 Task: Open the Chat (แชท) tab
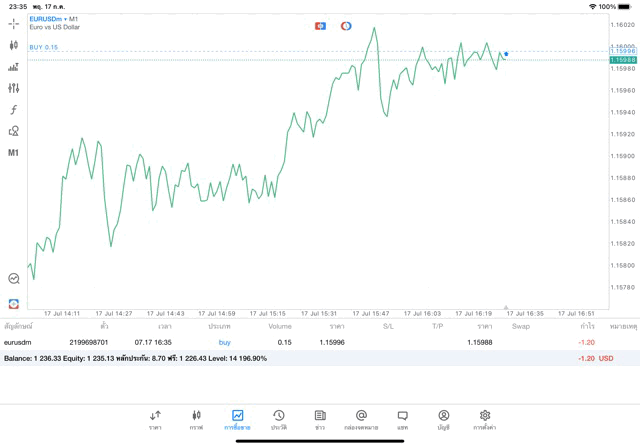point(402,419)
